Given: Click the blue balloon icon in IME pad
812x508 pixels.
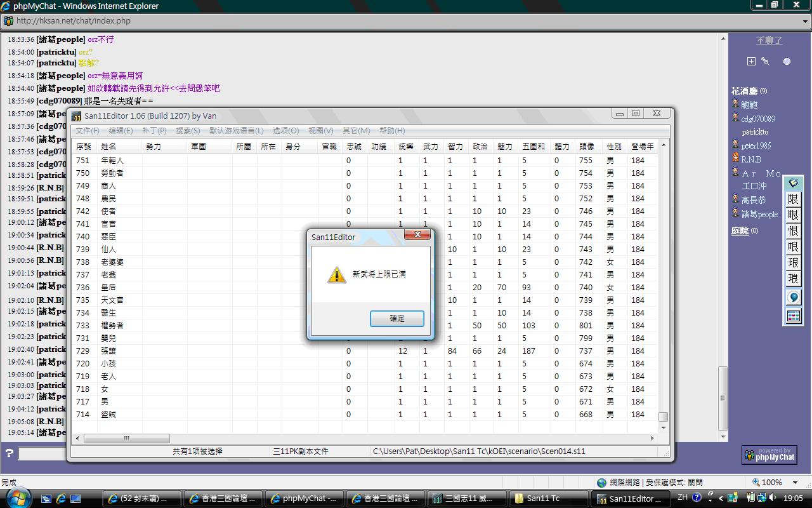Looking at the screenshot, I should (793, 298).
